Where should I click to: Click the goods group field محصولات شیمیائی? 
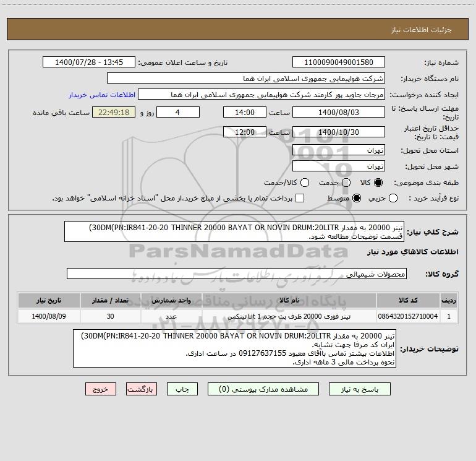[237, 274]
